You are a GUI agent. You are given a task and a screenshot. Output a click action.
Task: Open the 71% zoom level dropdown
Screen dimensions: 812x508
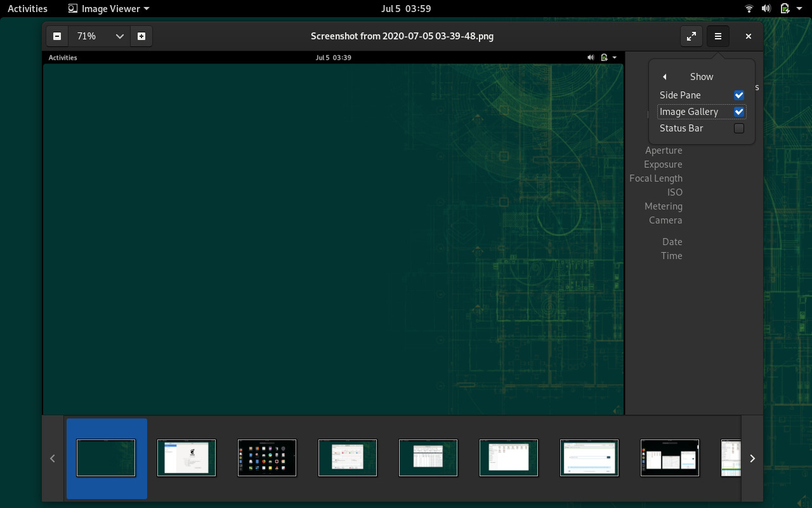[x=119, y=36]
